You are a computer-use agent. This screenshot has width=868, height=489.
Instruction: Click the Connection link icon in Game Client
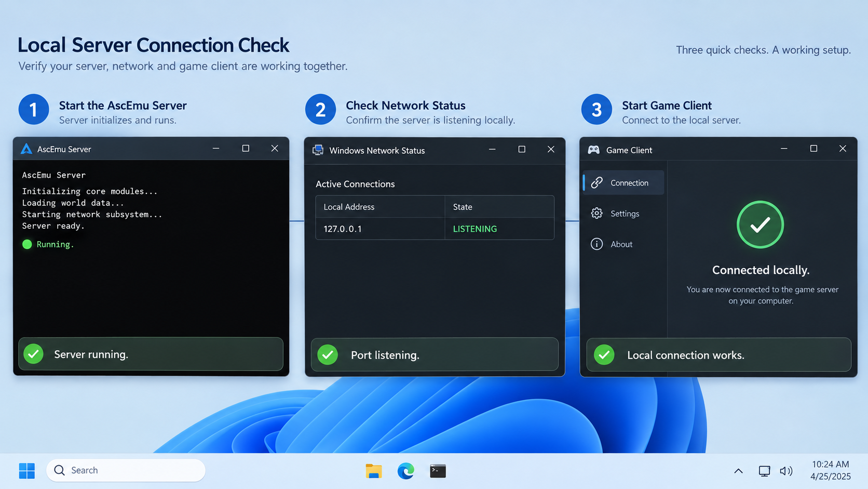click(597, 182)
